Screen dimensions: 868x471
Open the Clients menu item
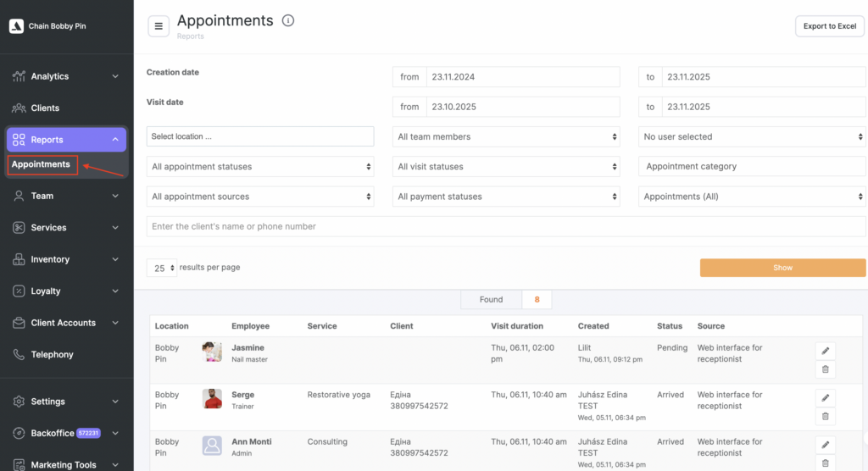[x=46, y=108]
